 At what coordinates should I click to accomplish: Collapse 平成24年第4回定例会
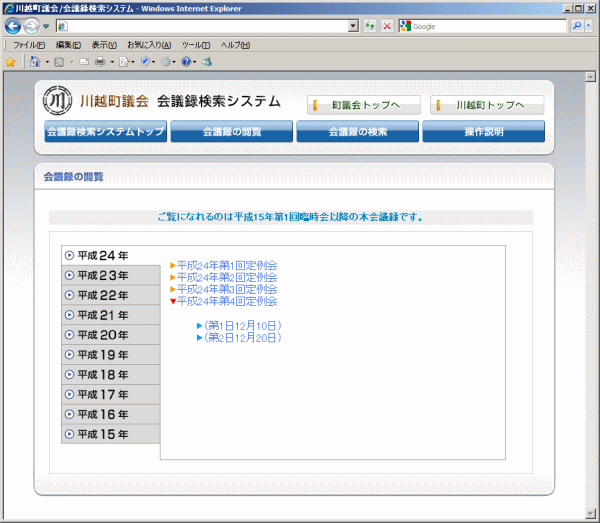[x=224, y=301]
